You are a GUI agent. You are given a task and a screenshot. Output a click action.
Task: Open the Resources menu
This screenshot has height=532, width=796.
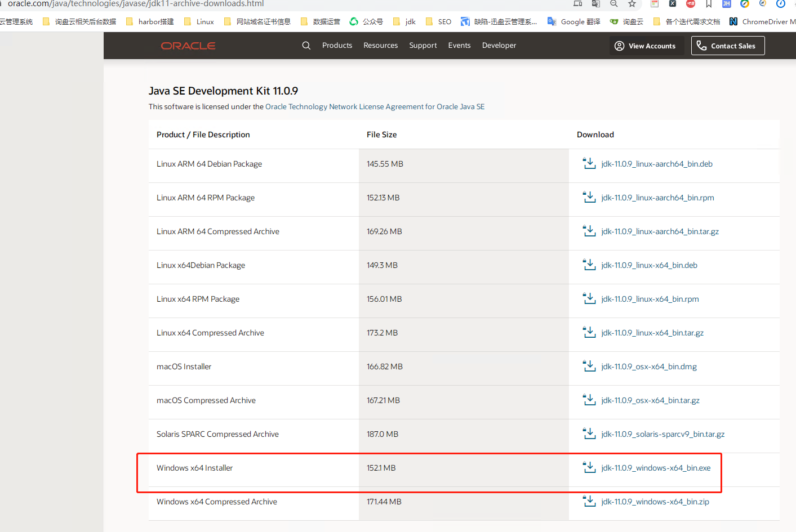coord(381,46)
